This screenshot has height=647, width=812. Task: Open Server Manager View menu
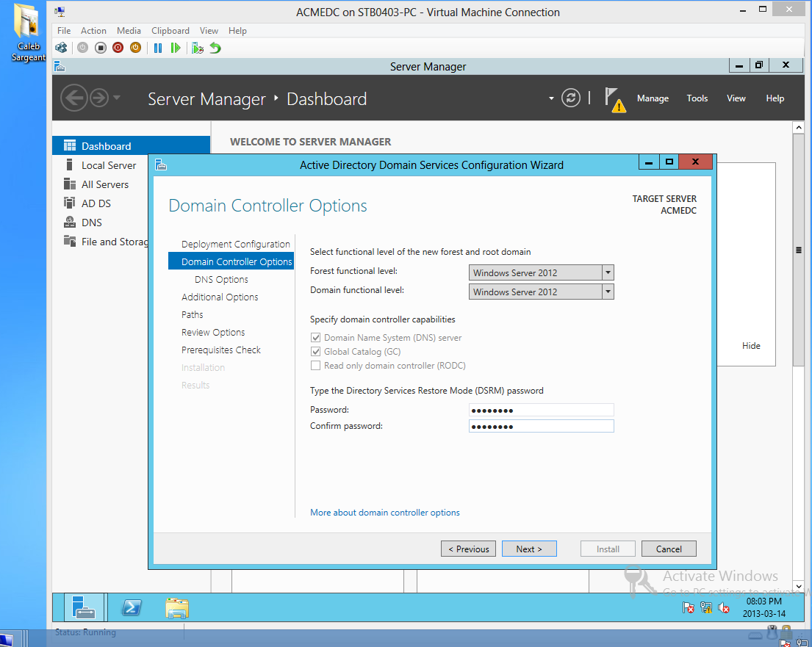coord(736,98)
